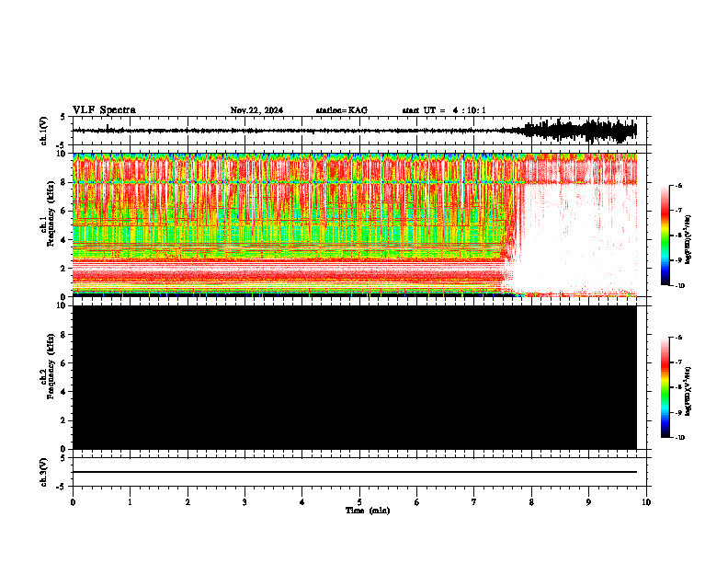This screenshot has height=563, width=728.
Task: Click the ch.1 colored spectrogram panel
Action: tap(354, 224)
